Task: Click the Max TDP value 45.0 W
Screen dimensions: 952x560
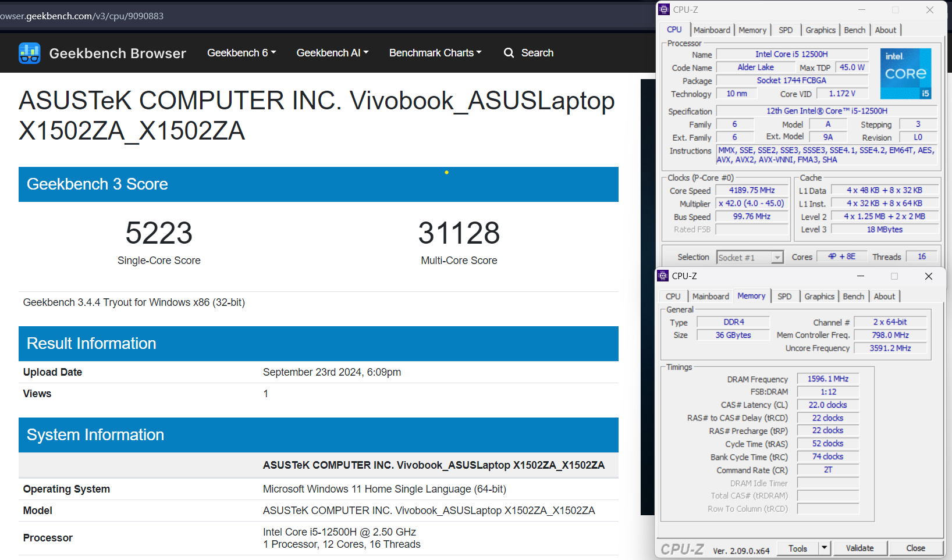Action: tap(851, 67)
